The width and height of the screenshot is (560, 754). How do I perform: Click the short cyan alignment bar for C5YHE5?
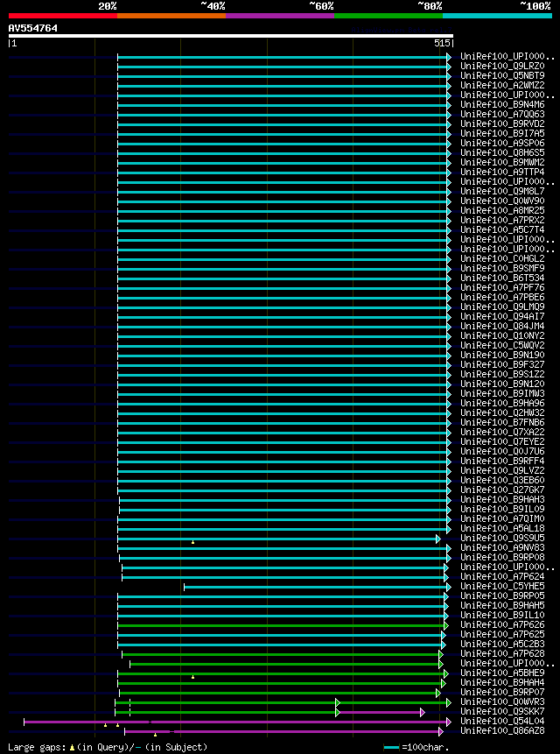[x=316, y=587]
